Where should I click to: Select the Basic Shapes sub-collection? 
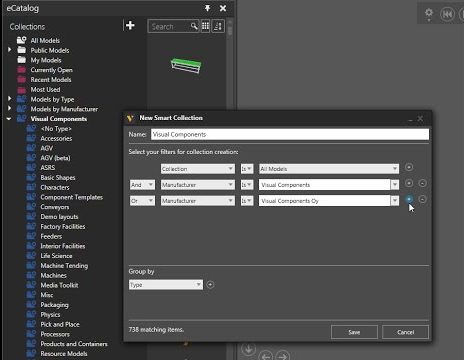[x=58, y=178]
